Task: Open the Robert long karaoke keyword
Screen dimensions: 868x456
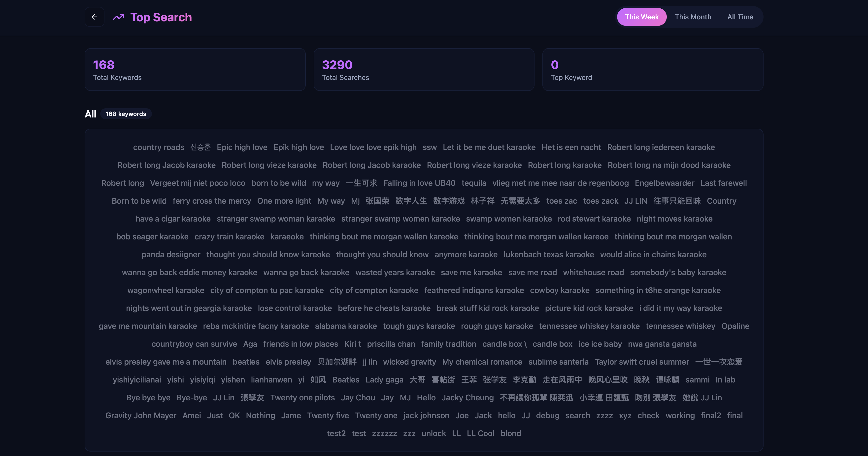Action: click(565, 165)
